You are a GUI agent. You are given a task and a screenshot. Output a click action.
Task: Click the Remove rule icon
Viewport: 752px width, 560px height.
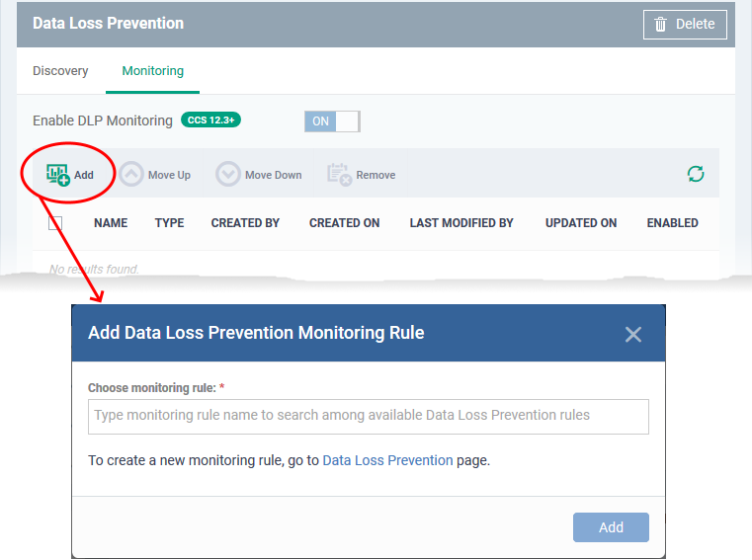[x=340, y=175]
